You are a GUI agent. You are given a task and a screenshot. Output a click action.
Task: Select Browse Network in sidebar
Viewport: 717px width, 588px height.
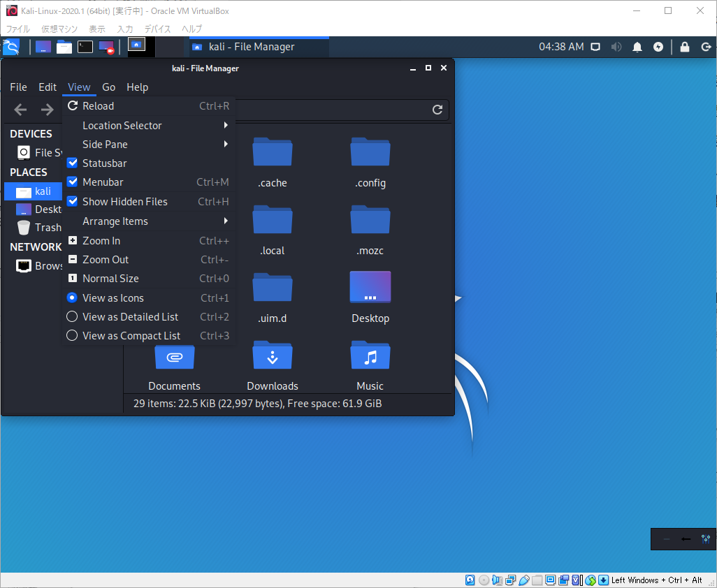click(x=34, y=266)
